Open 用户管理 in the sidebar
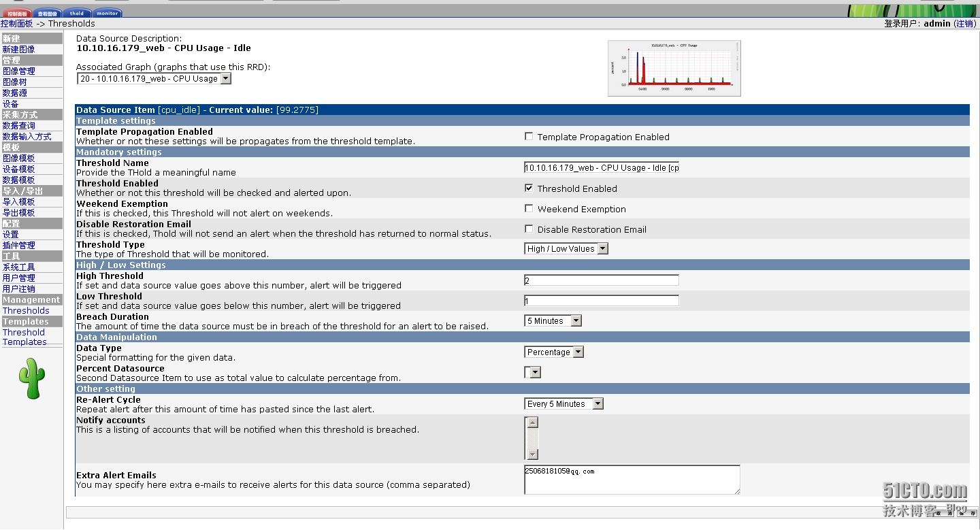This screenshot has width=980, height=530. coord(18,278)
